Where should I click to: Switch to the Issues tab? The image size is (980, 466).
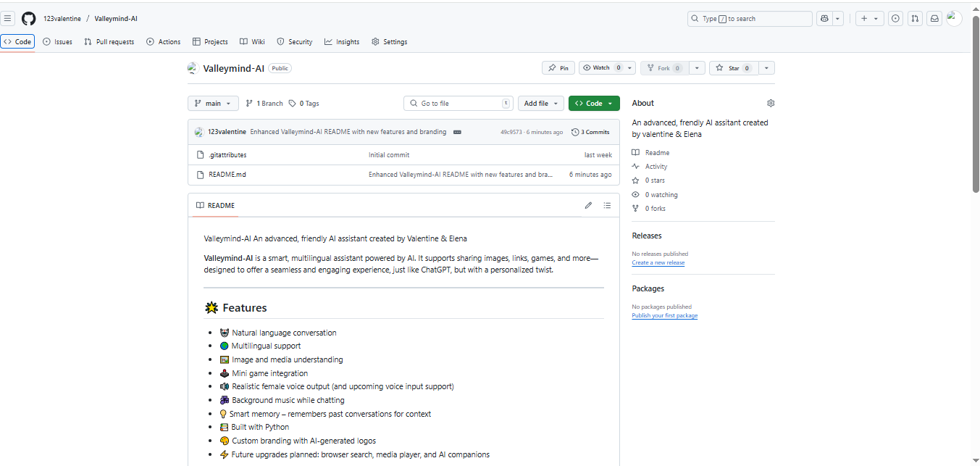coord(57,42)
